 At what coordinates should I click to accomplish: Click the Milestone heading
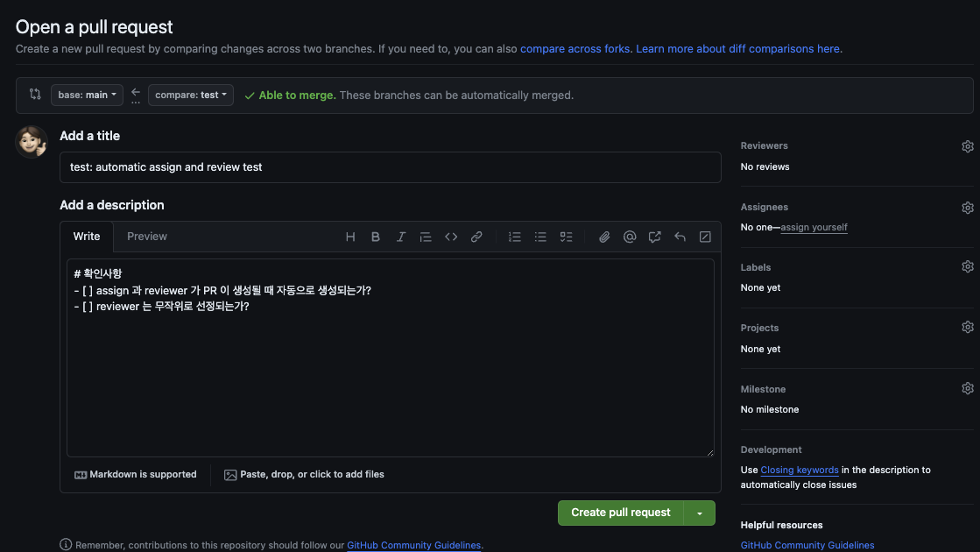[763, 389]
